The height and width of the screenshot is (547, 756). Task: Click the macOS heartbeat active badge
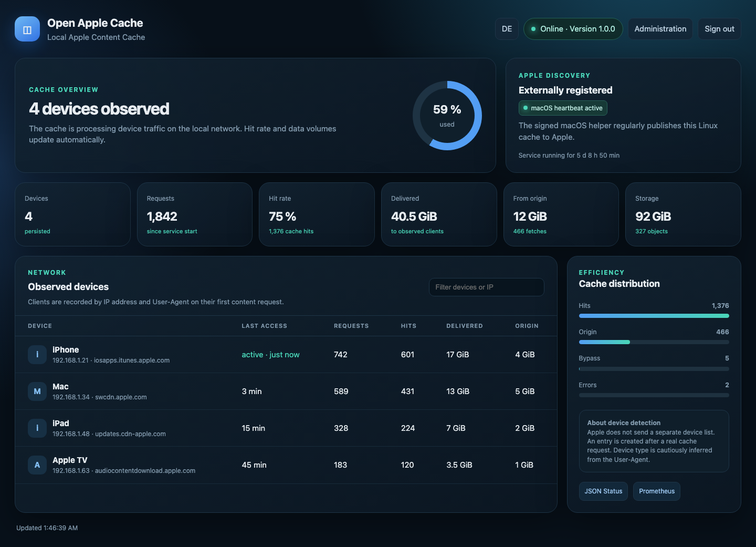coord(563,108)
